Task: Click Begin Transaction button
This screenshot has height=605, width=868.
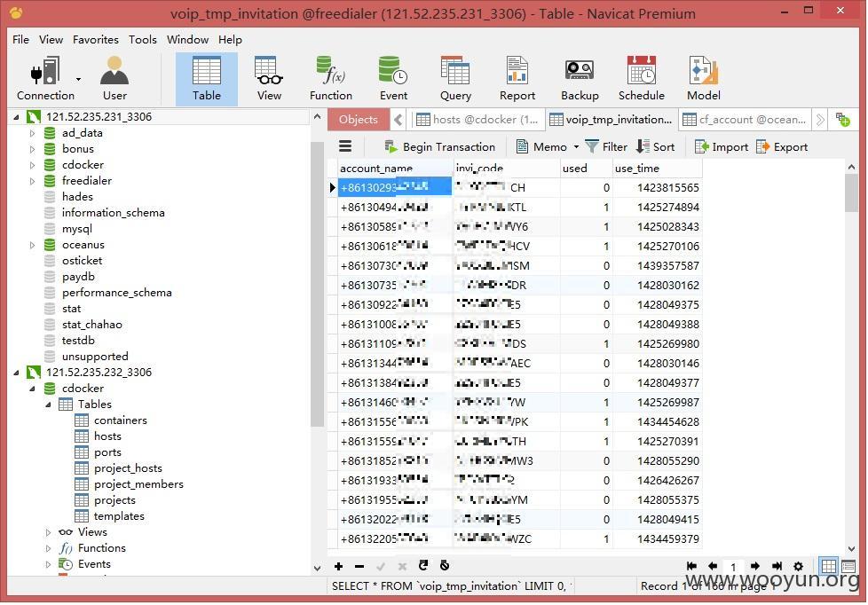Action: (440, 146)
